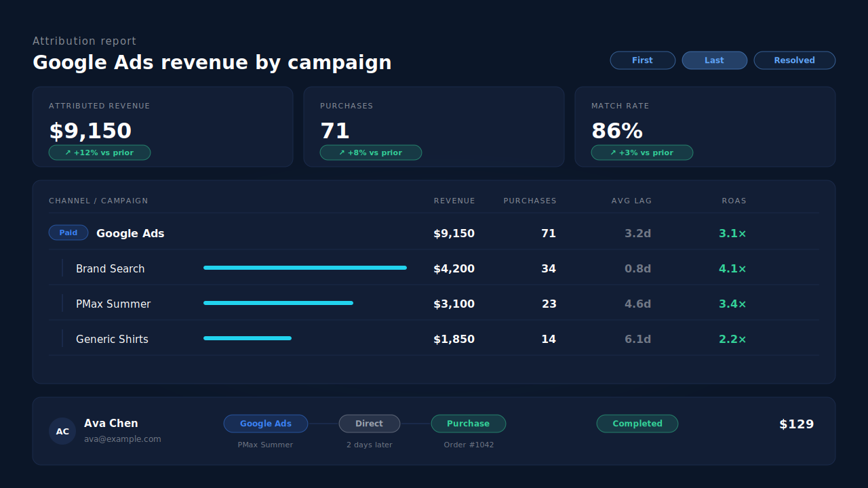This screenshot has width=868, height=488.
Task: Click the ROAS column header
Action: [x=734, y=201]
